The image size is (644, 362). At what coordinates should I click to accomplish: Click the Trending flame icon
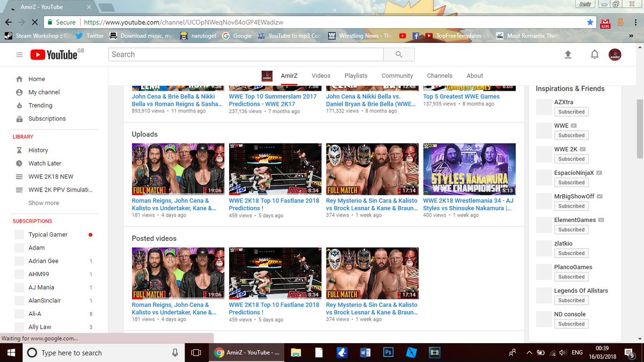(x=19, y=105)
